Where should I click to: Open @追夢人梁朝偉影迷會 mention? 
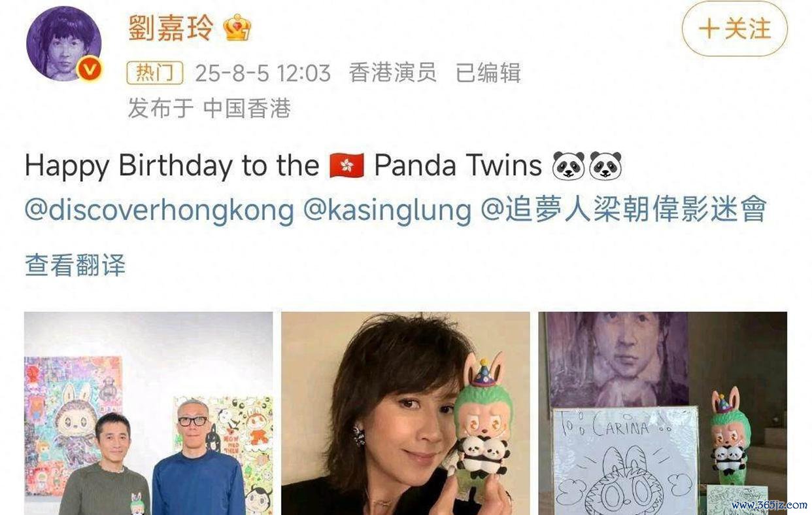624,210
